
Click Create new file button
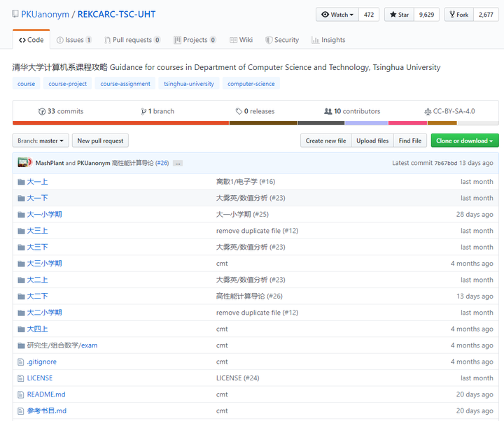tap(325, 141)
